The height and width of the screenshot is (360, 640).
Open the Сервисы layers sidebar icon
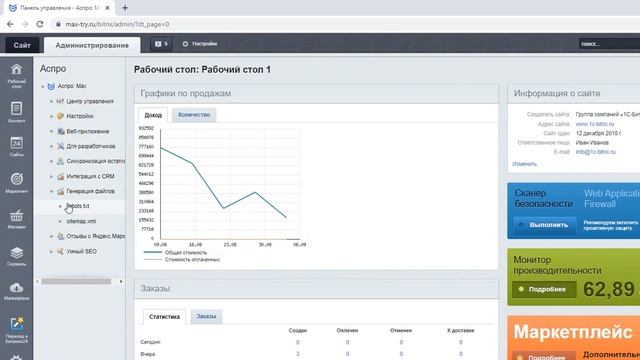(x=16, y=256)
